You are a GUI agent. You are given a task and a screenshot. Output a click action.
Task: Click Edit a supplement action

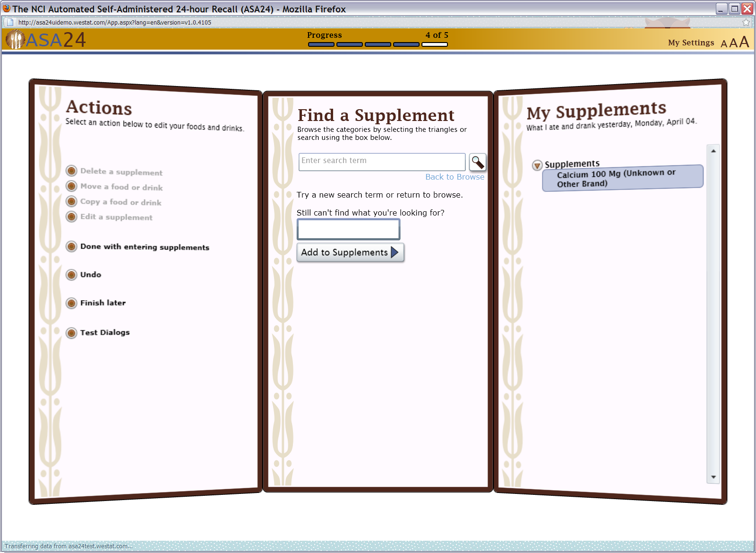click(116, 217)
